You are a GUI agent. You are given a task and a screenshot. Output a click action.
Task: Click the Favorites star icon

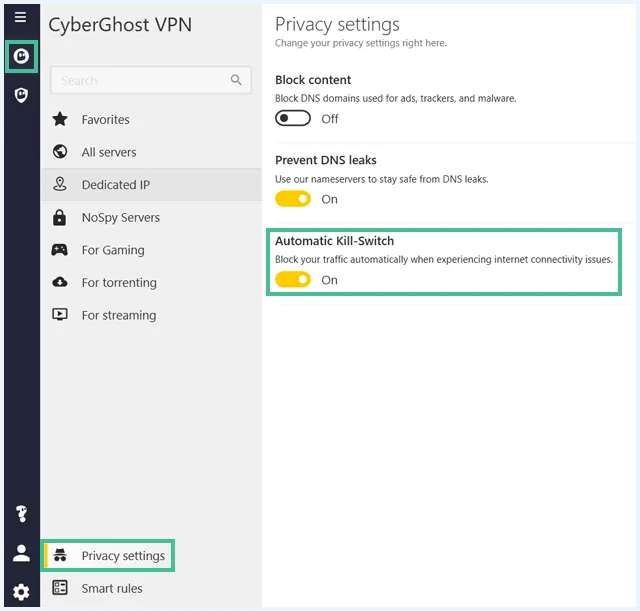coord(60,119)
